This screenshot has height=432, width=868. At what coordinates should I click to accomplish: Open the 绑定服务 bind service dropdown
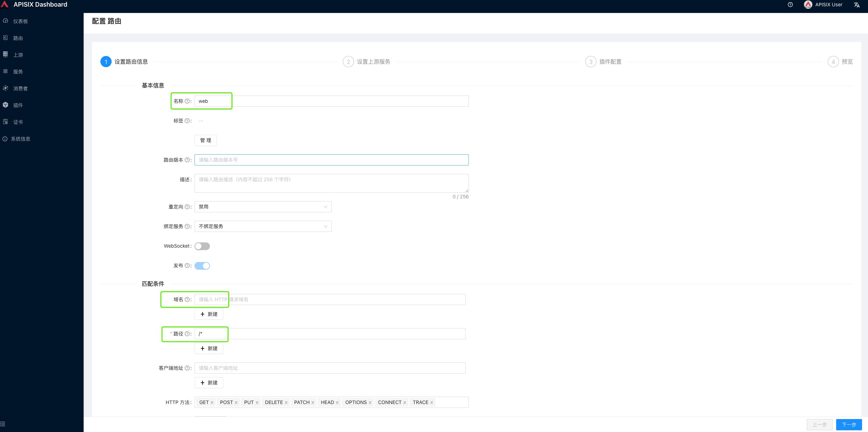pos(263,226)
